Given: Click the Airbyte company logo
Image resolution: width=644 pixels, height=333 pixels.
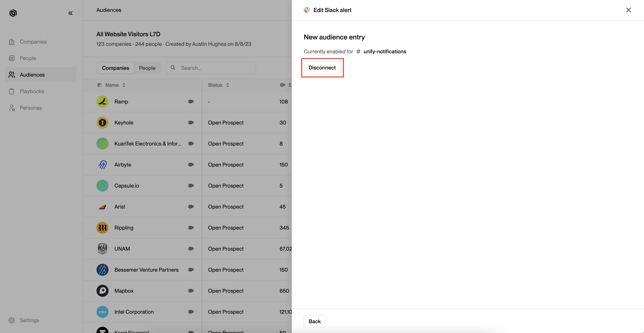Looking at the screenshot, I should 103,164.
